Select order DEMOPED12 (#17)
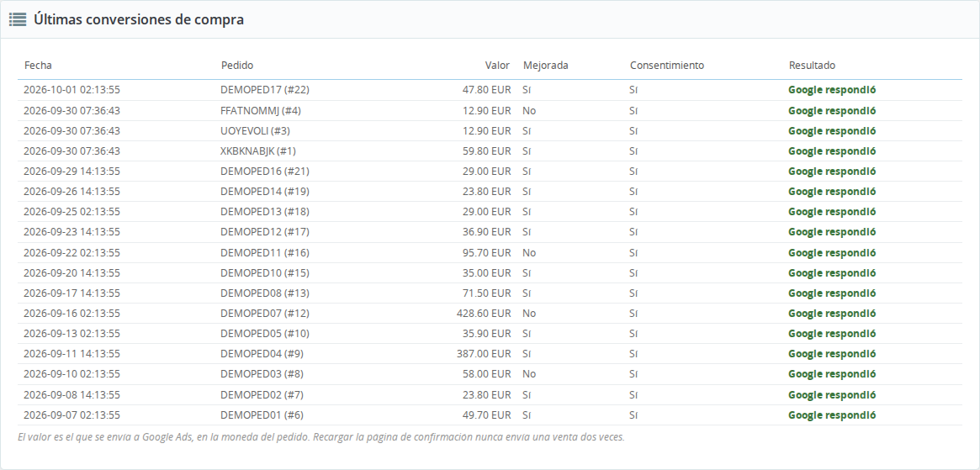This screenshot has width=980, height=470. coord(265,231)
